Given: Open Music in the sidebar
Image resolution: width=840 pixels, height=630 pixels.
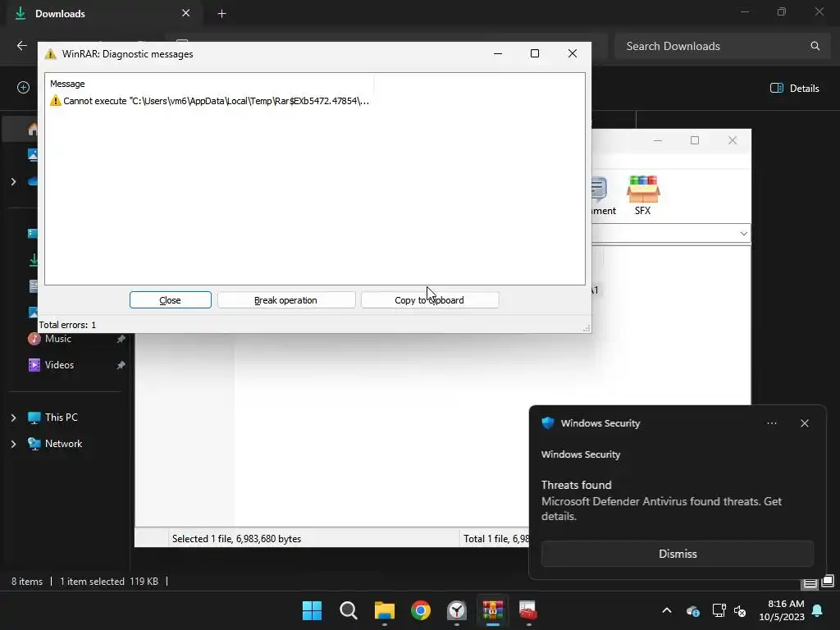Looking at the screenshot, I should tap(58, 339).
